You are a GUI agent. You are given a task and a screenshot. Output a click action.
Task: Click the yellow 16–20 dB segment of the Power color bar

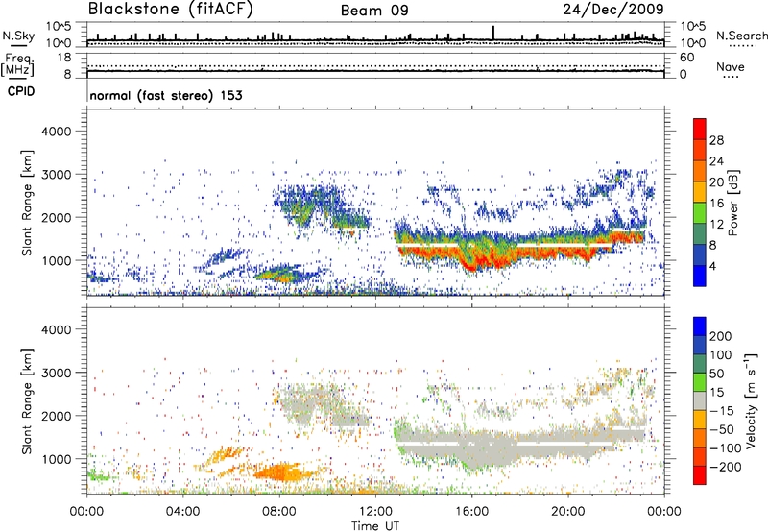700,192
